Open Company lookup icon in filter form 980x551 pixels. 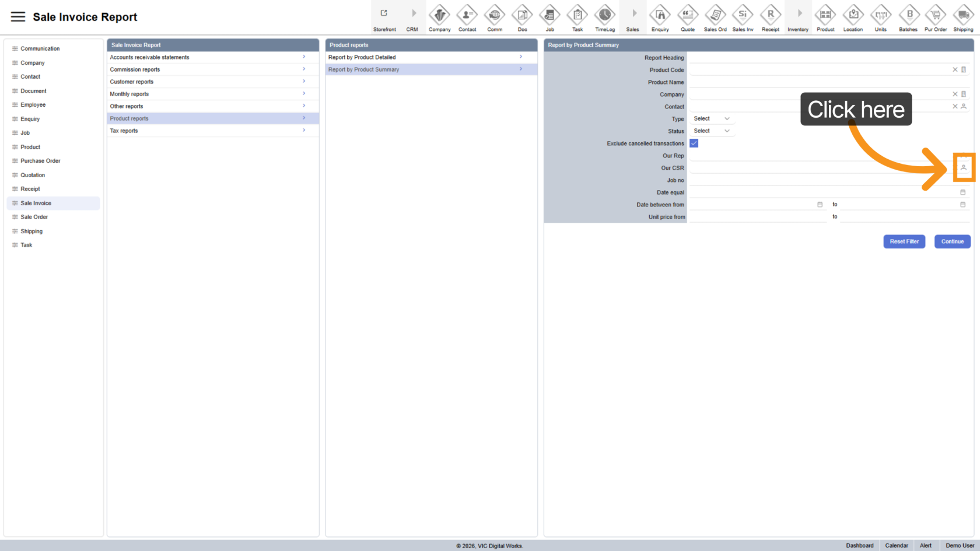coord(964,94)
